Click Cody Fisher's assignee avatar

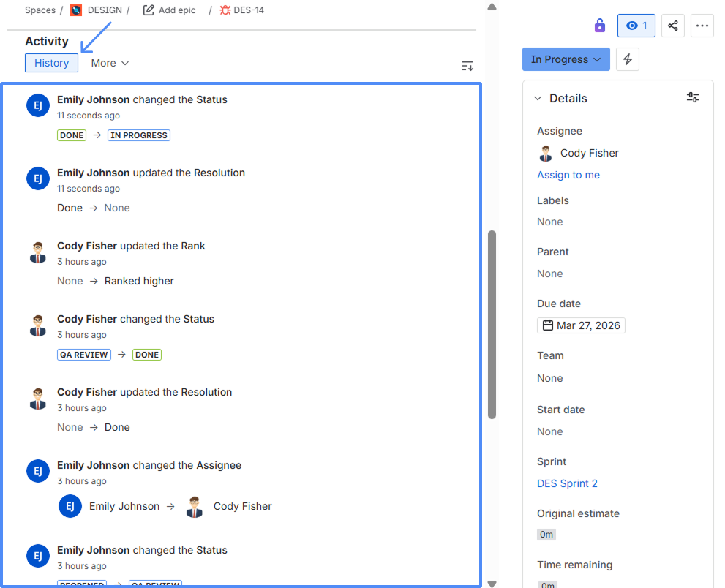[545, 153]
